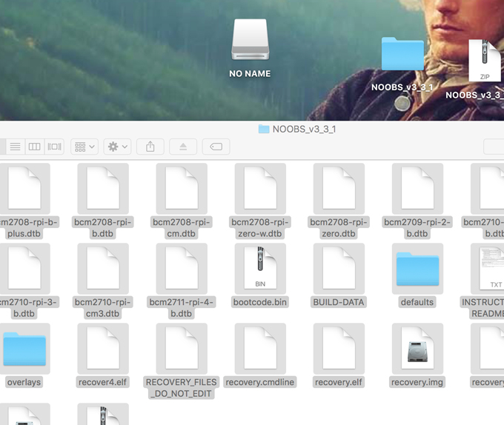The image size is (504, 425).
Task: Click the 'recovery.cmdline' filename label
Action: click(260, 382)
